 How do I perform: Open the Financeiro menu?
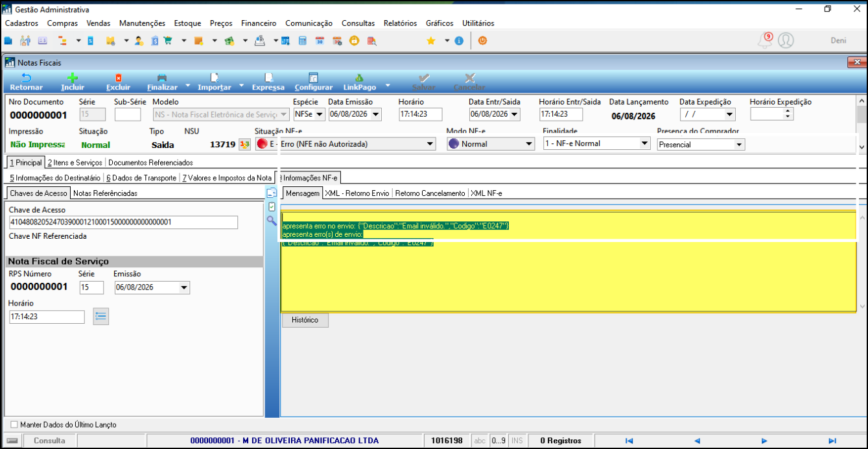259,23
